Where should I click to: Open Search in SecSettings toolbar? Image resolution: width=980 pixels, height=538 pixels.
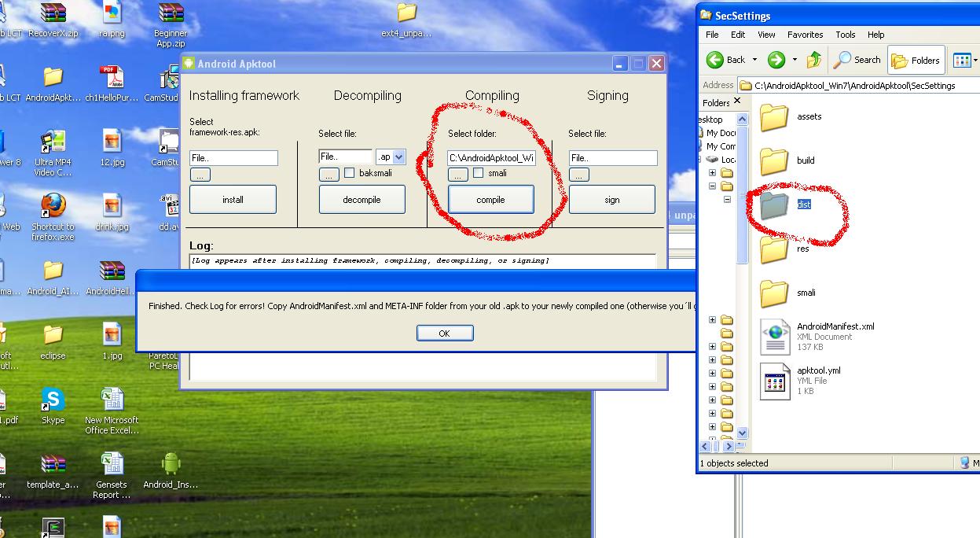[x=857, y=60]
